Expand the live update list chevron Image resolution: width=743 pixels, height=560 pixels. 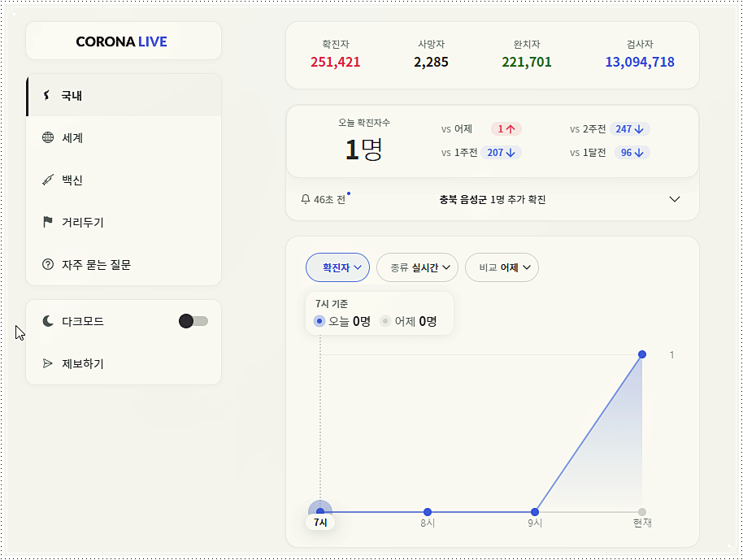point(674,199)
